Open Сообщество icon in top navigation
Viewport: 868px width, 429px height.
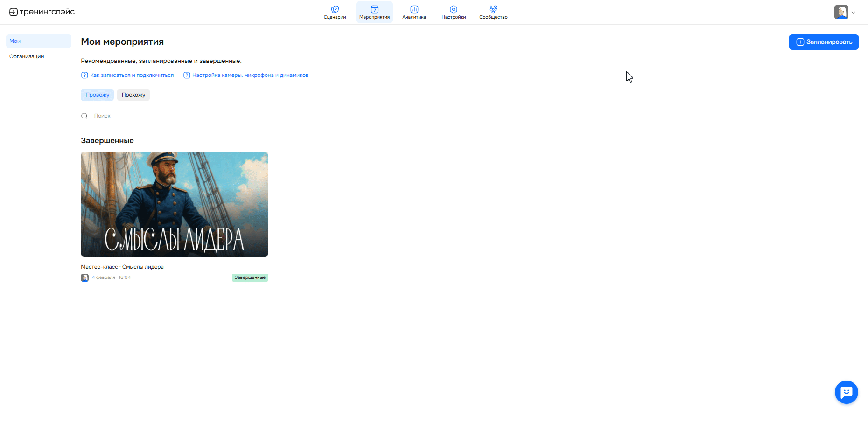click(x=493, y=9)
